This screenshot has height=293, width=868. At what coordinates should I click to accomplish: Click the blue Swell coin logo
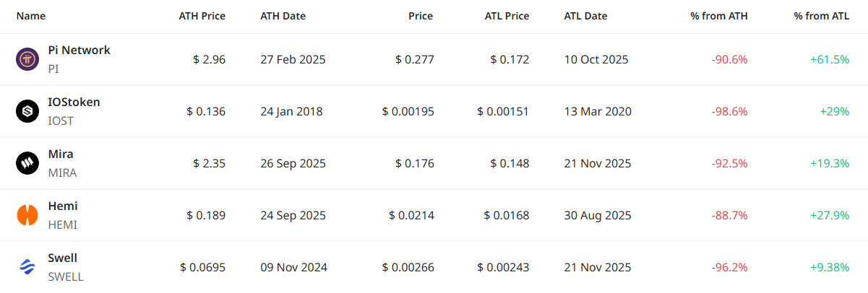coord(27,267)
